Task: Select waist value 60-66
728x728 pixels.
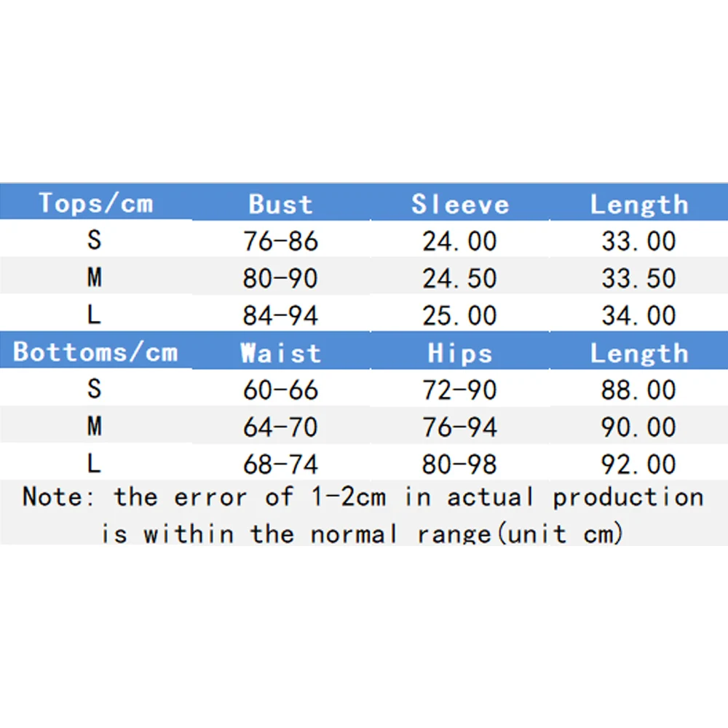Action: point(280,390)
